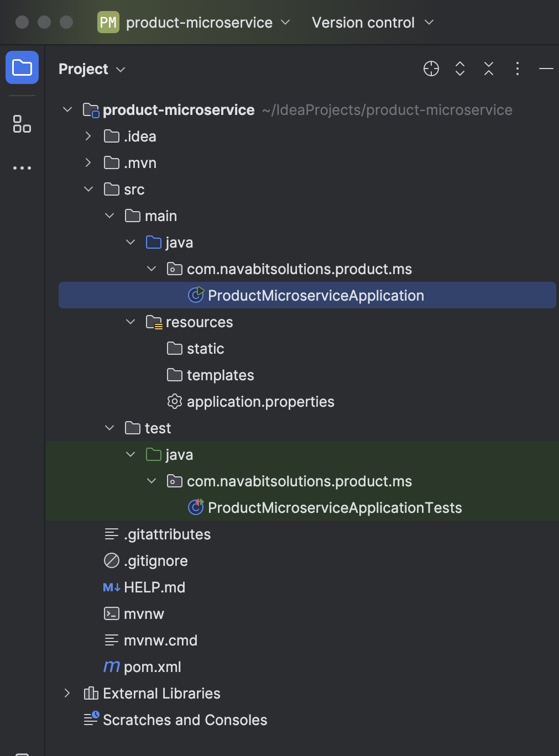Click the Select Opened File crosshair icon

pyautogui.click(x=431, y=69)
